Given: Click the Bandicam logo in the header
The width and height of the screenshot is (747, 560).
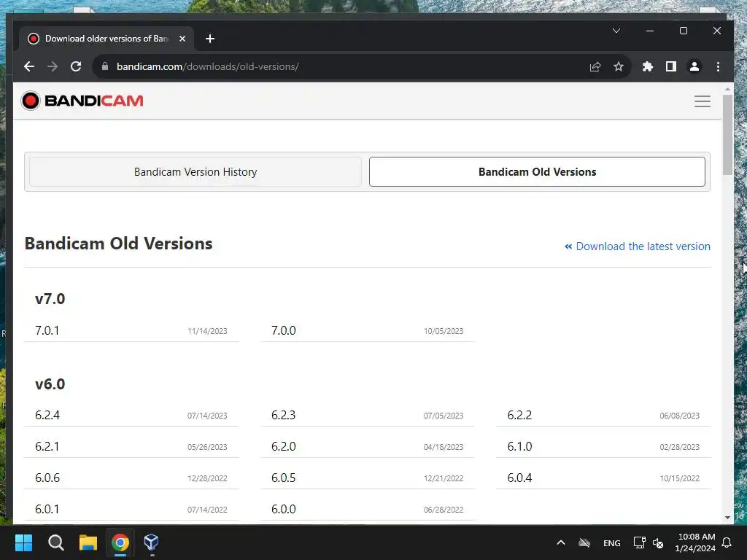Looking at the screenshot, I should [82, 101].
